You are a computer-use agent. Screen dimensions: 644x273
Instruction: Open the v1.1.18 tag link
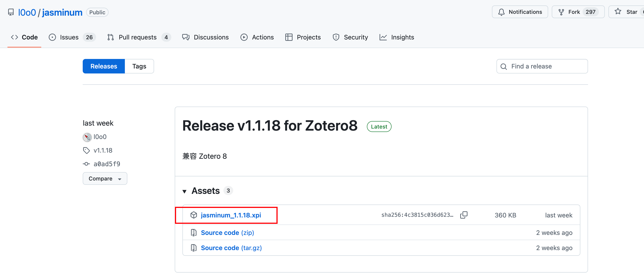coord(103,150)
